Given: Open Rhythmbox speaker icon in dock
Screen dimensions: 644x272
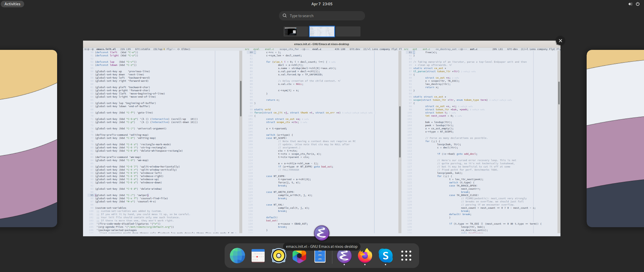Looking at the screenshot, I should click(278, 256).
